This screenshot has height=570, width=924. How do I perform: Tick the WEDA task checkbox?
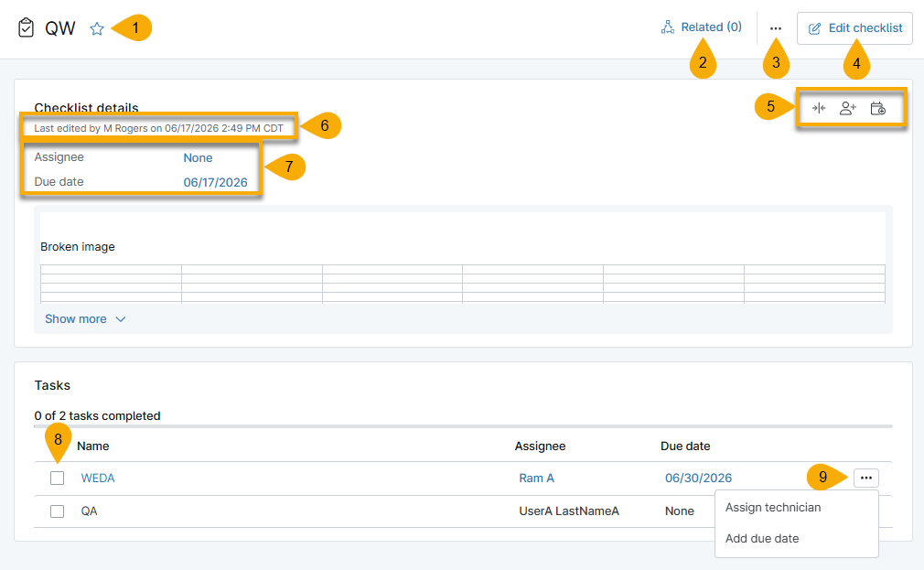(x=57, y=478)
